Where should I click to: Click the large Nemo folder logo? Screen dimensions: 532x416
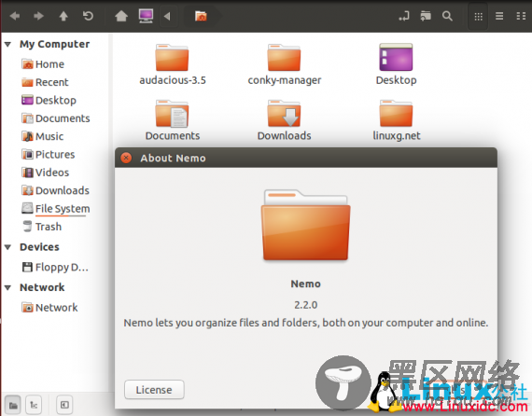306,225
